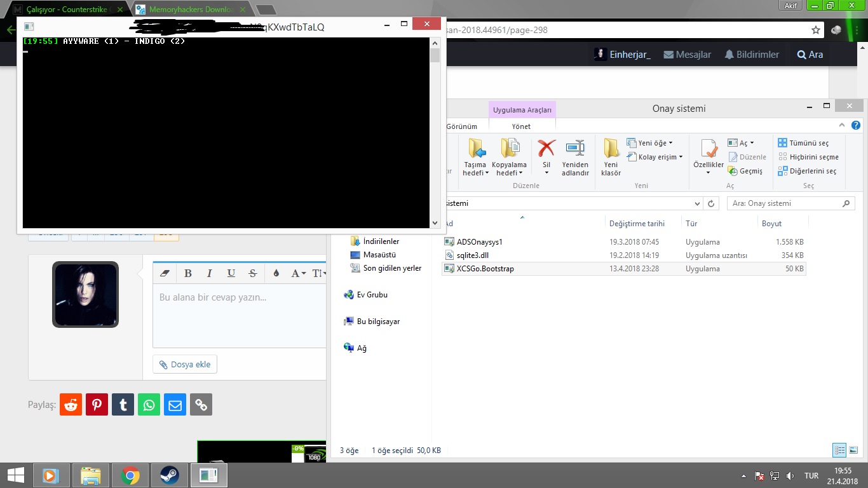Open Taşıma hedefi move-to dropdown
The height and width of the screenshot is (488, 868).
coord(475,158)
